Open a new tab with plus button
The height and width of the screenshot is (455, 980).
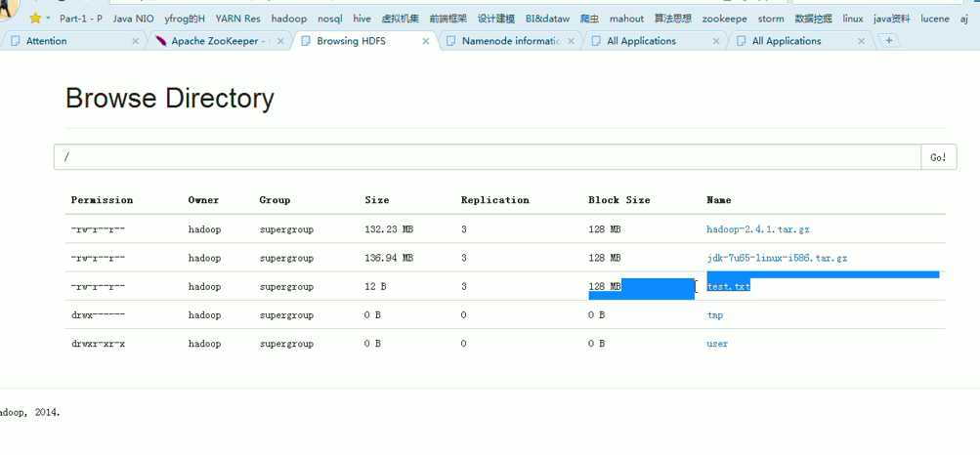889,41
